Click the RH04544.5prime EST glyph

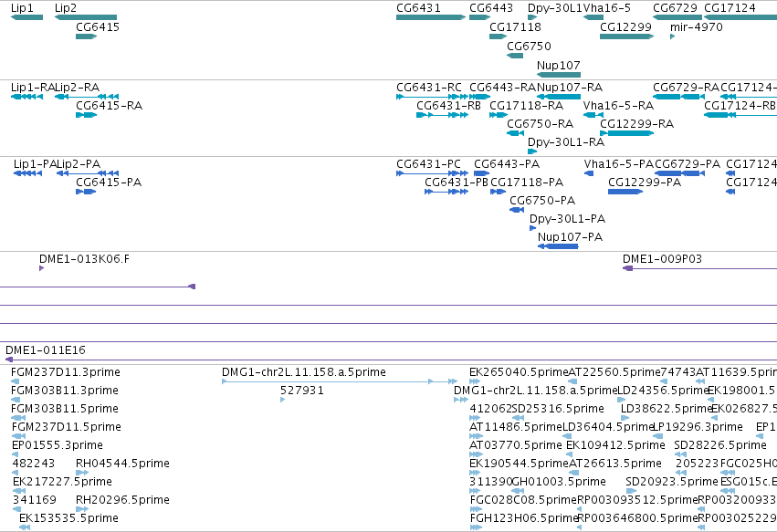click(82, 473)
